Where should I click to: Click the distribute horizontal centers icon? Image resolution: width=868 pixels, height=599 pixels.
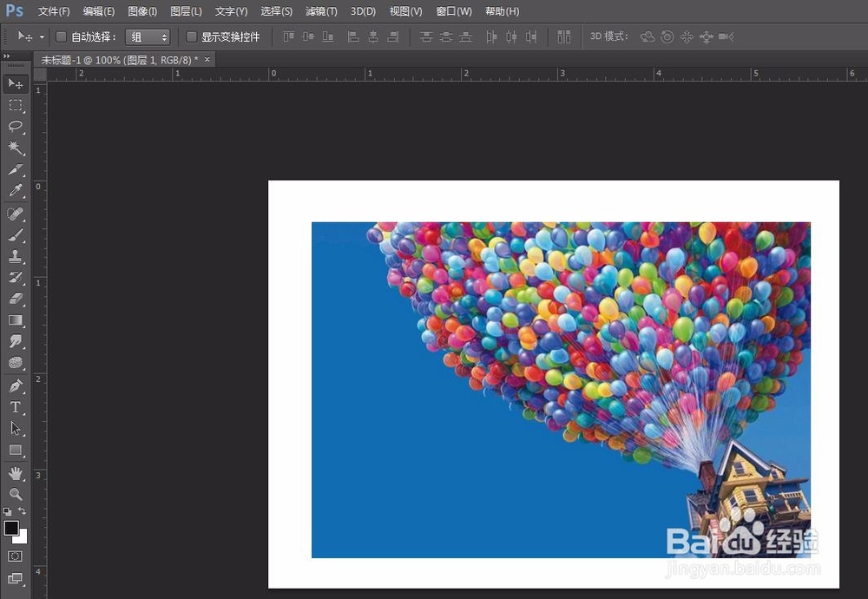pyautogui.click(x=511, y=37)
